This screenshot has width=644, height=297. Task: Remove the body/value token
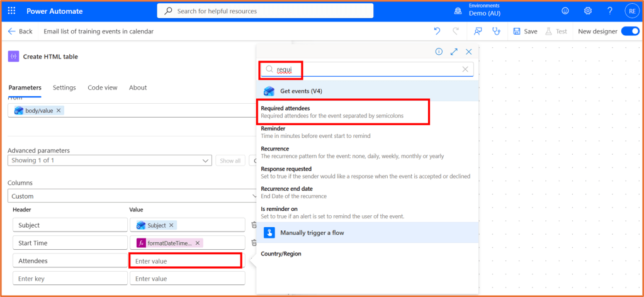[x=59, y=111]
